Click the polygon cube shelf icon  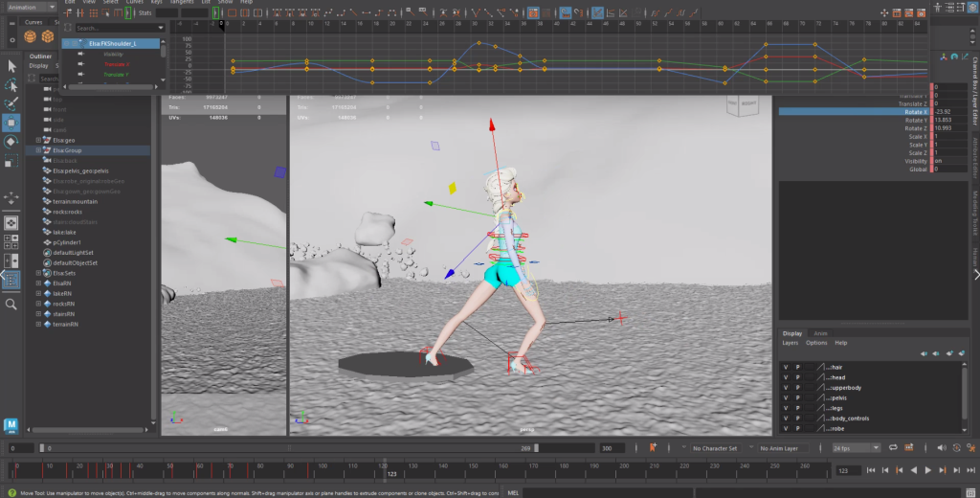click(48, 37)
